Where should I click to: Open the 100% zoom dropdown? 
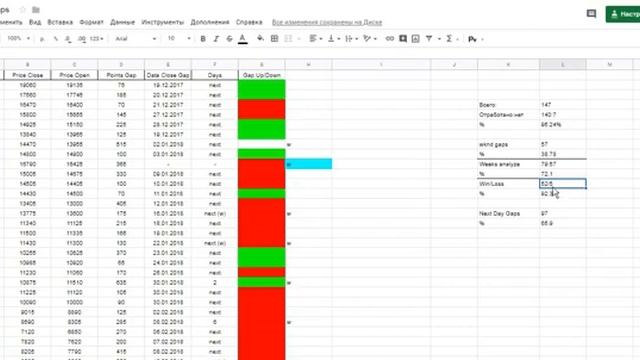tap(18, 38)
